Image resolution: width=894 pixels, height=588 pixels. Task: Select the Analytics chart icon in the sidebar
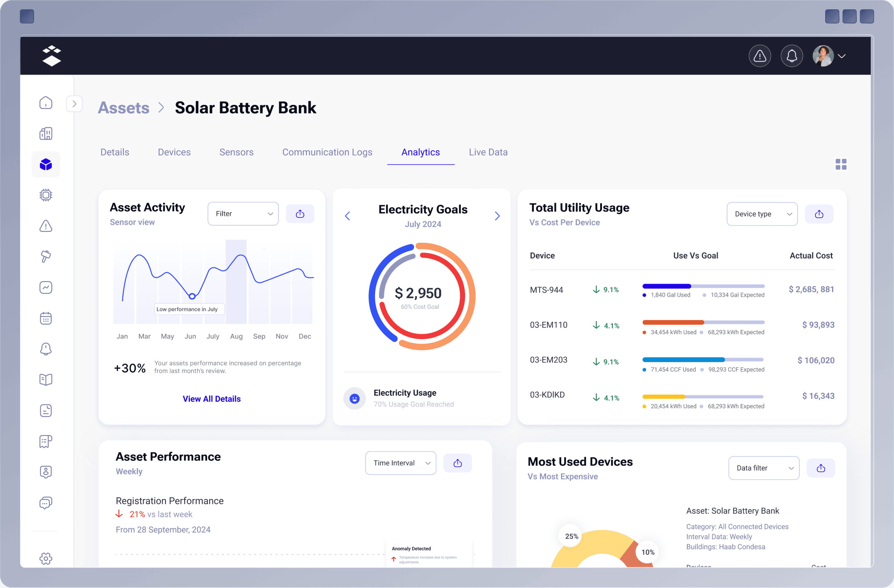click(x=46, y=287)
